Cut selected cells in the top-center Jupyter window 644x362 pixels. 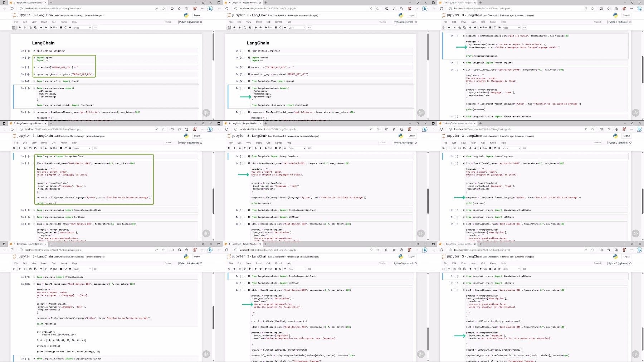pos(240,28)
